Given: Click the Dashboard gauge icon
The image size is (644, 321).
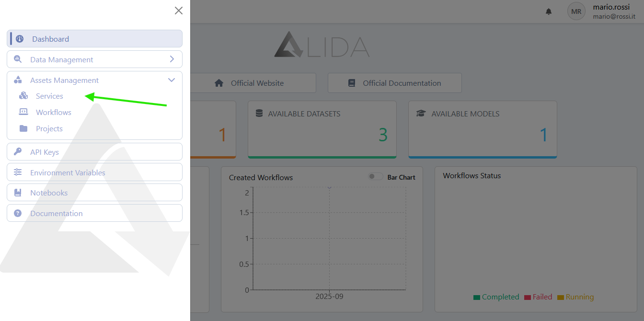Looking at the screenshot, I should tap(20, 39).
